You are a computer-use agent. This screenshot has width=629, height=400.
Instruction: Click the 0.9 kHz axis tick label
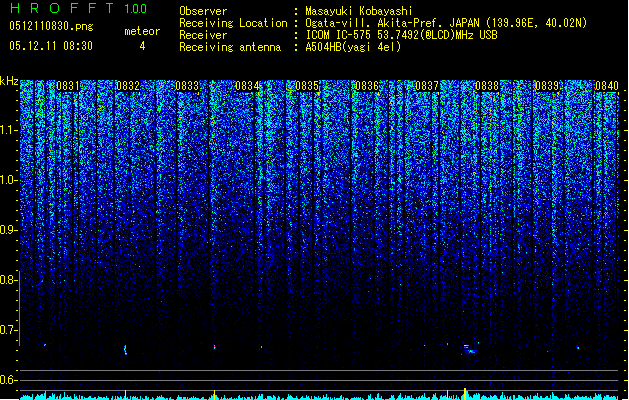tap(9, 230)
